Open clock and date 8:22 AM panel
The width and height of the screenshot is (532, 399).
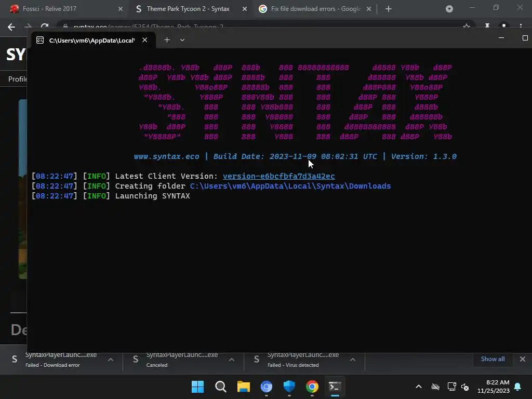click(494, 387)
